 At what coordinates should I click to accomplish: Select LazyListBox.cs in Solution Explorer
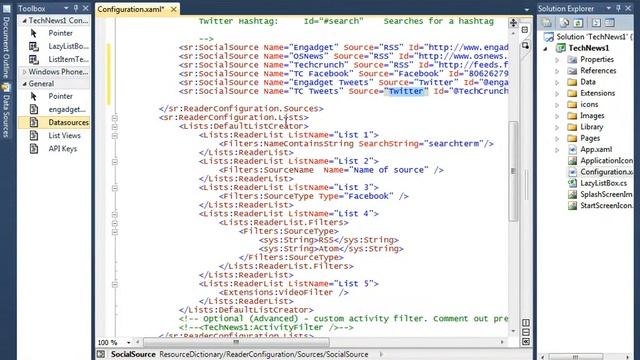pos(598,183)
